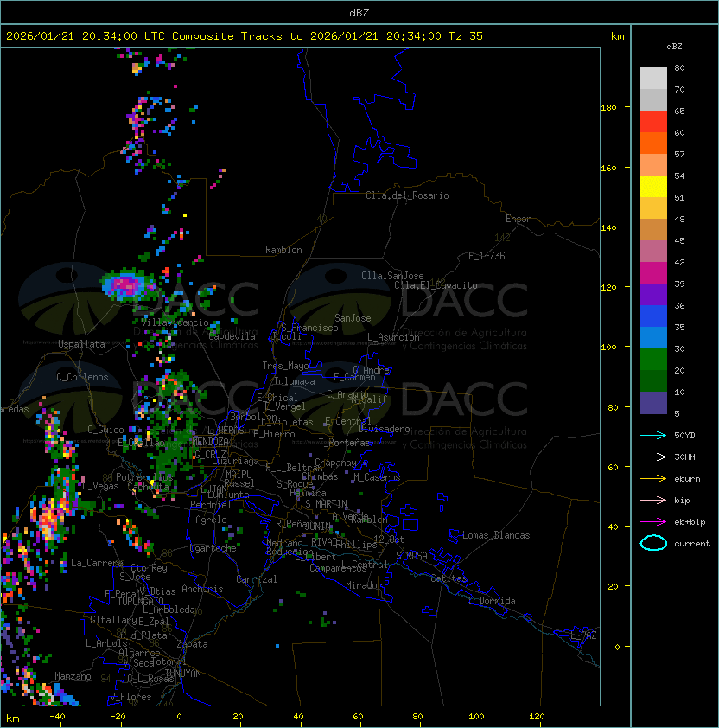This screenshot has height=728, width=719.
Task: Click the 'C_Guido' map label
Action: click(x=105, y=430)
